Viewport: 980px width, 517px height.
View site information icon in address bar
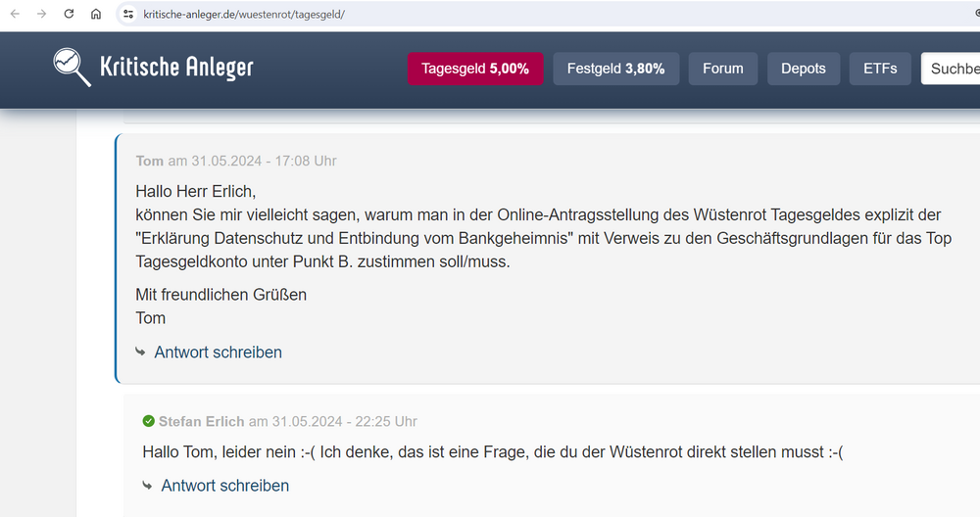[128, 14]
